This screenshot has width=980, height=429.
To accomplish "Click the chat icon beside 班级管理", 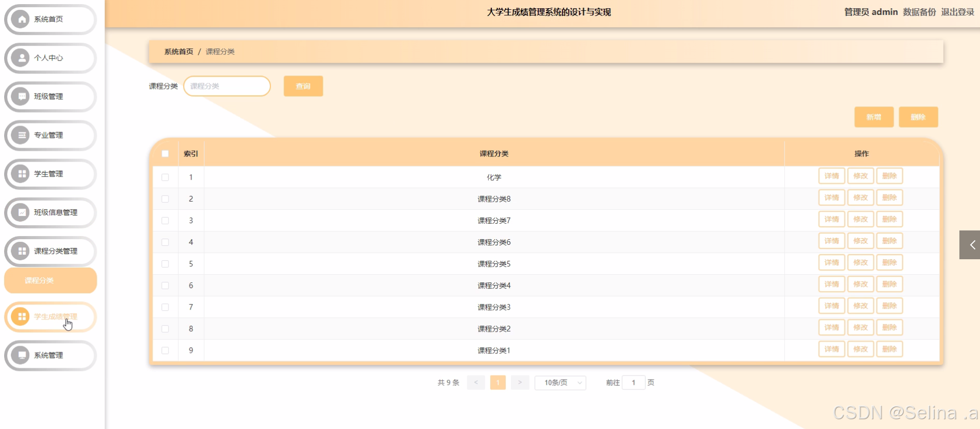I will click(x=21, y=97).
